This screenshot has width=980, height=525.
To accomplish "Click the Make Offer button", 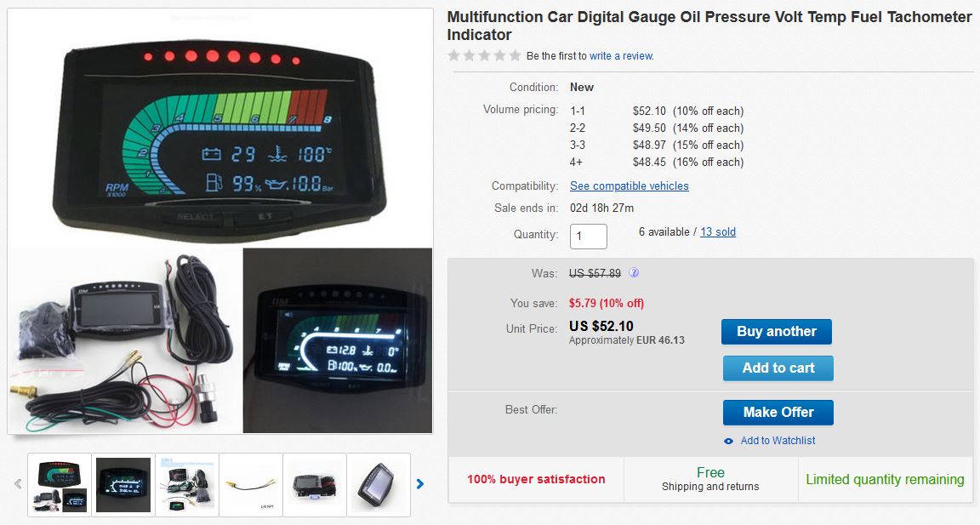I will [778, 413].
